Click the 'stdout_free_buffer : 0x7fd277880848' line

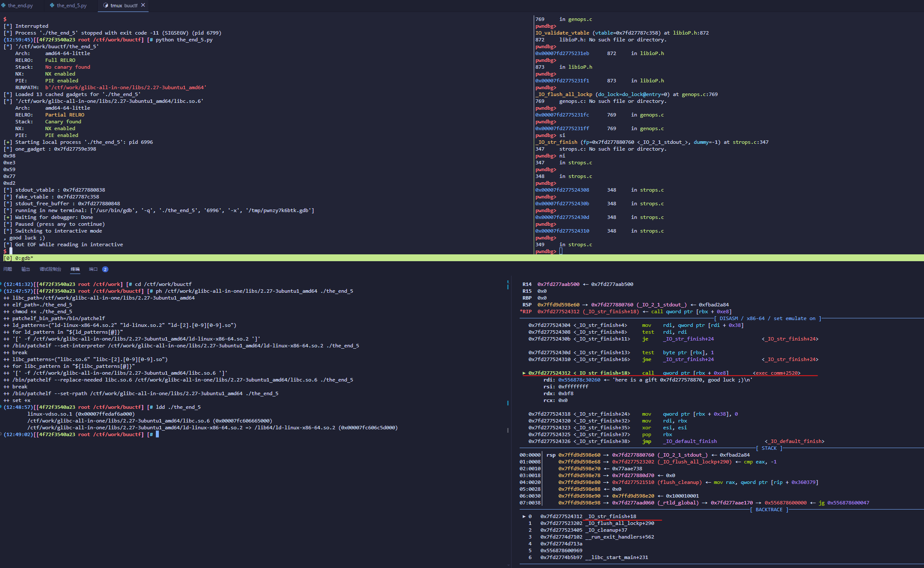62,204
